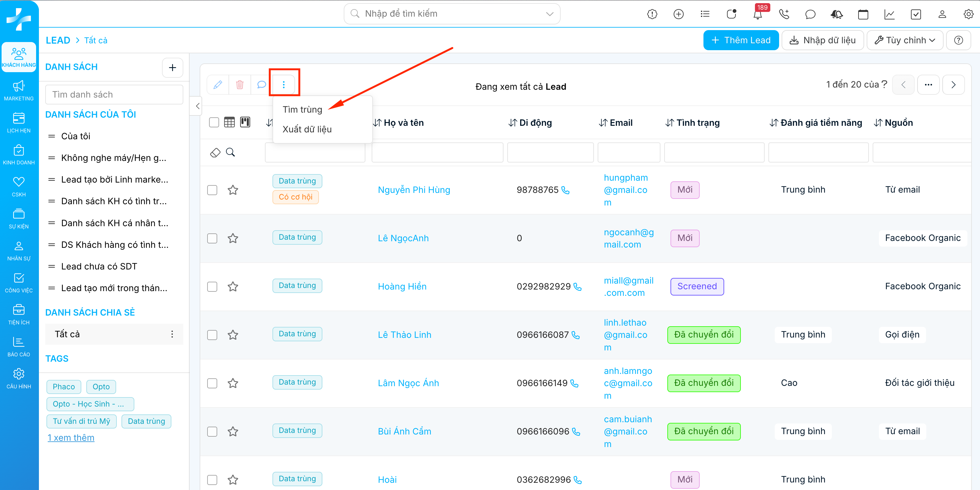This screenshot has width=980, height=490.
Task: Open the Tùy chỉnh dropdown
Action: click(x=905, y=40)
